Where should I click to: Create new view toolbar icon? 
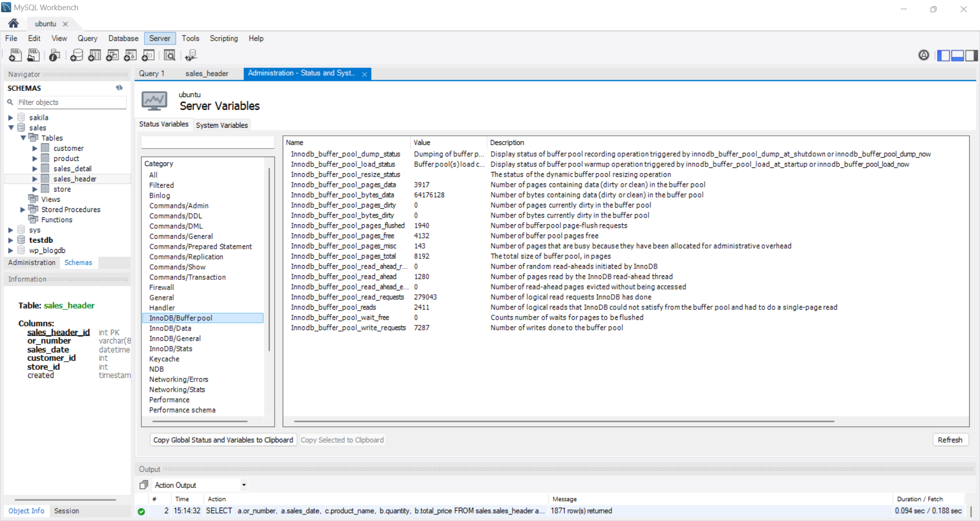tap(112, 55)
